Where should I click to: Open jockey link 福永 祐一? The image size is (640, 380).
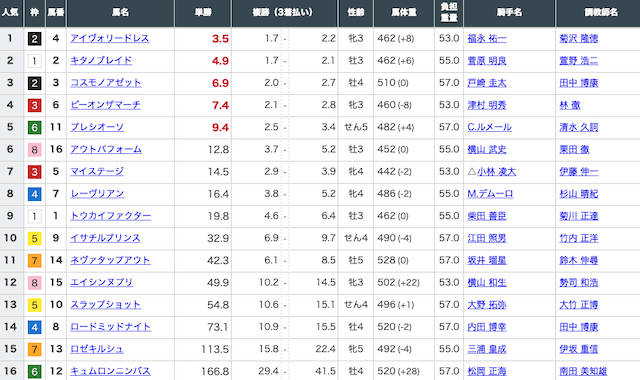tap(487, 38)
